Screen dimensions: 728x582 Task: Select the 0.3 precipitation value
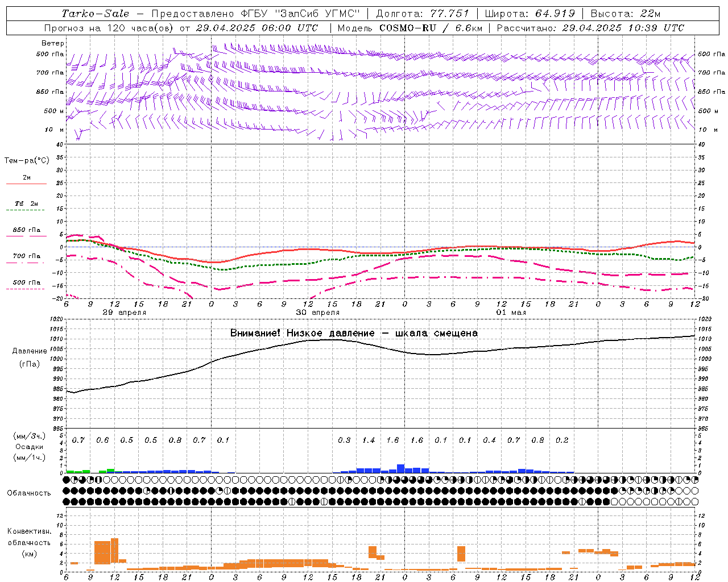coord(344,440)
